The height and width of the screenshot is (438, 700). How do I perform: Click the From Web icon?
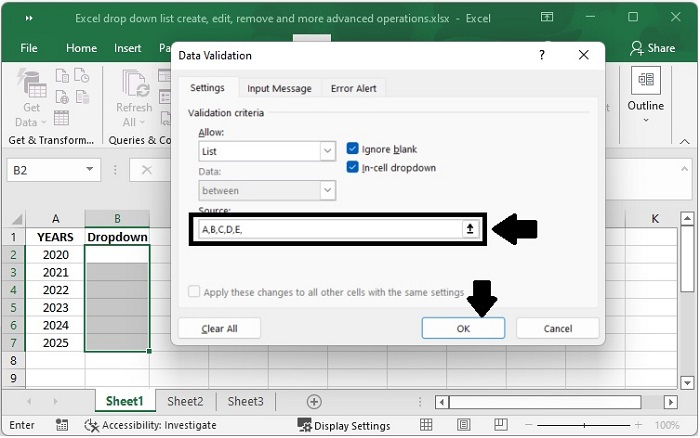coord(62,97)
